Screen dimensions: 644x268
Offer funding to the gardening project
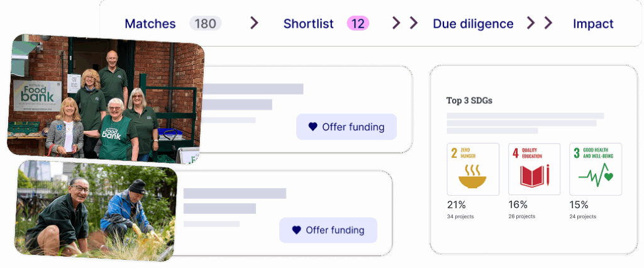coord(328,230)
